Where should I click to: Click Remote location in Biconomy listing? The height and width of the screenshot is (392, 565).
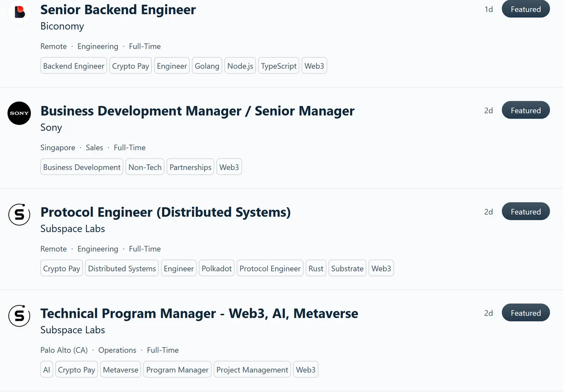53,46
